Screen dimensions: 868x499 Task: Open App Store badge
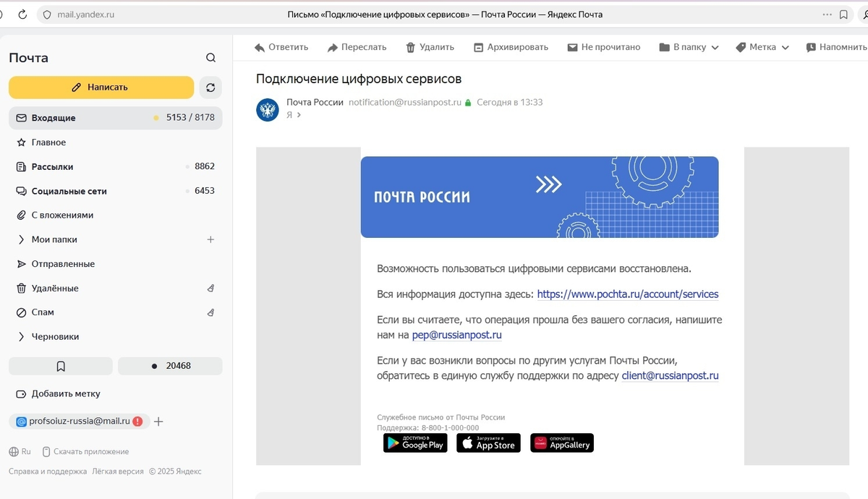(x=488, y=443)
